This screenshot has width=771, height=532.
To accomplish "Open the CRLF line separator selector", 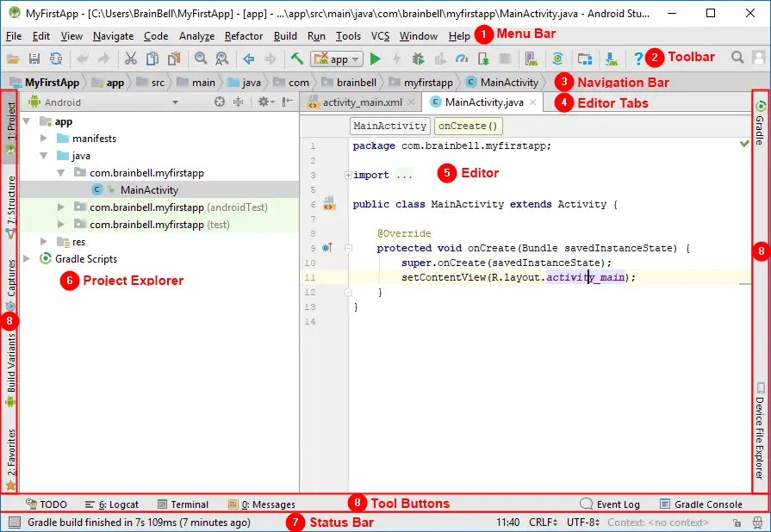I will click(x=544, y=523).
